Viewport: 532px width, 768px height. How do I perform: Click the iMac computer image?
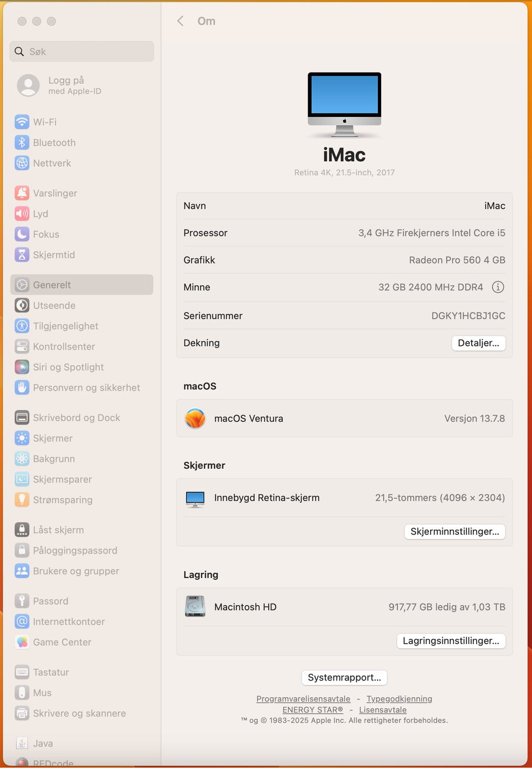(344, 105)
